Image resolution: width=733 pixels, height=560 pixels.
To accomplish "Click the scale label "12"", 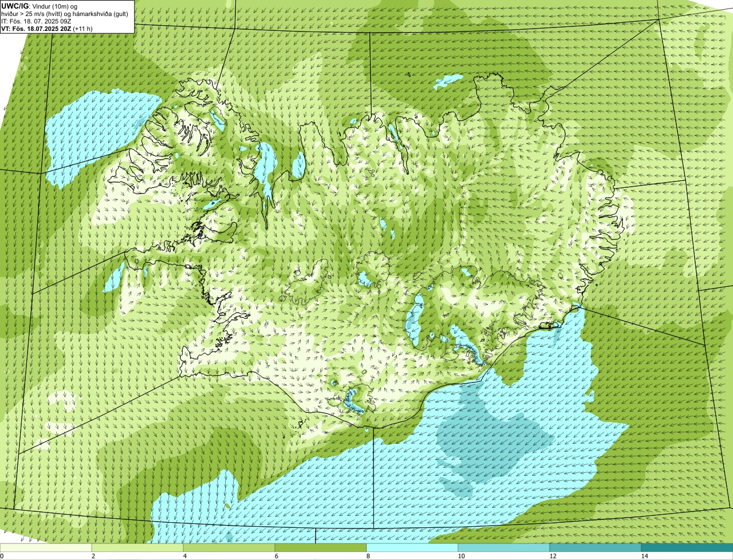I will [553, 556].
